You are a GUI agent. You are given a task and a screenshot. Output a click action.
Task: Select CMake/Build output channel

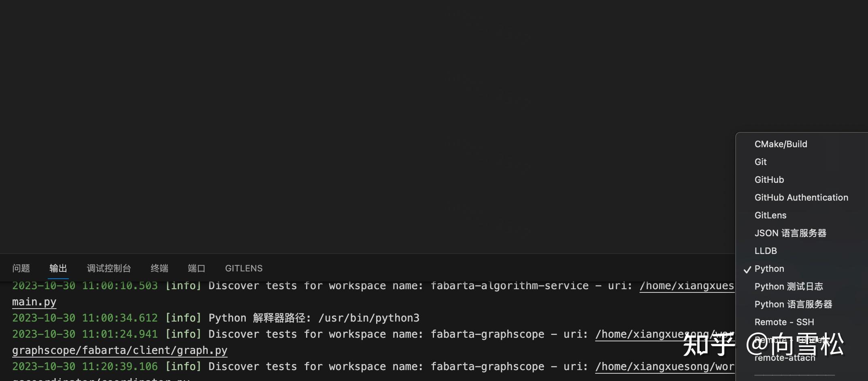781,144
